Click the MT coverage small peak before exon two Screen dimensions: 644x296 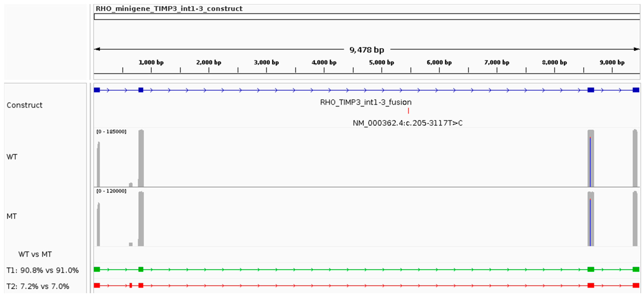(x=131, y=244)
